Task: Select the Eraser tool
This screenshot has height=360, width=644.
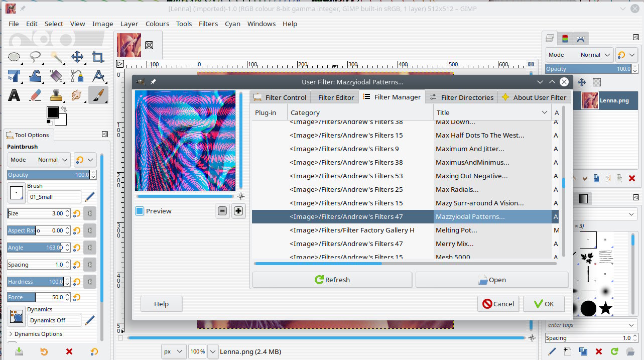Action: pyautogui.click(x=35, y=95)
